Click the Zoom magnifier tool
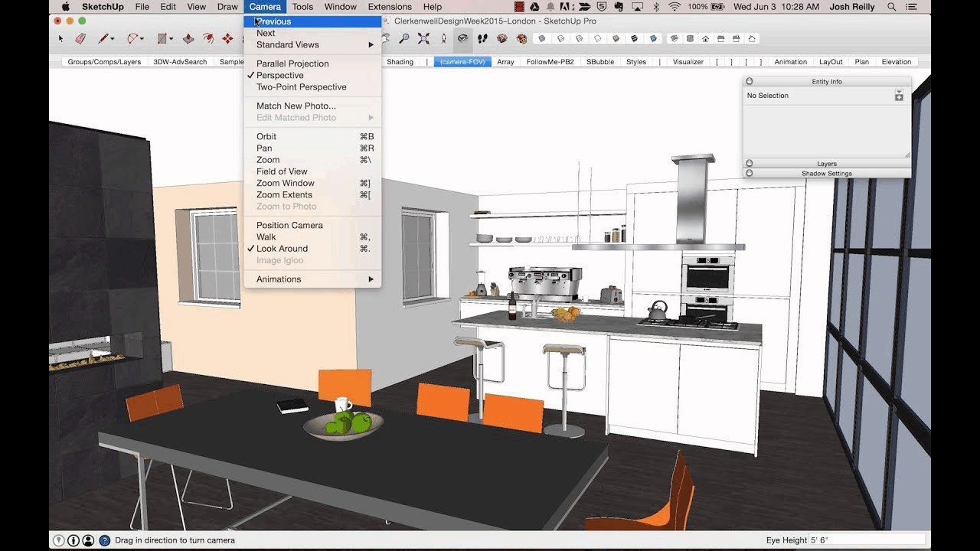 pyautogui.click(x=403, y=38)
